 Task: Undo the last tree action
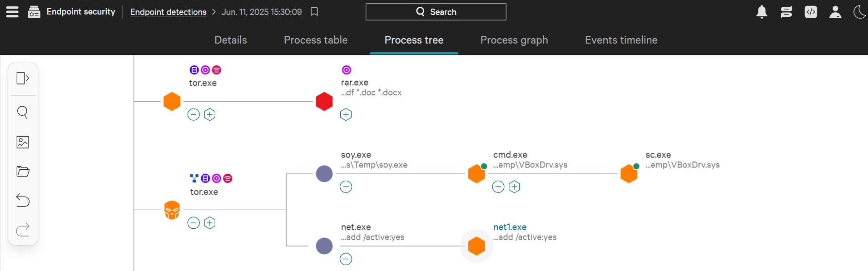[23, 200]
